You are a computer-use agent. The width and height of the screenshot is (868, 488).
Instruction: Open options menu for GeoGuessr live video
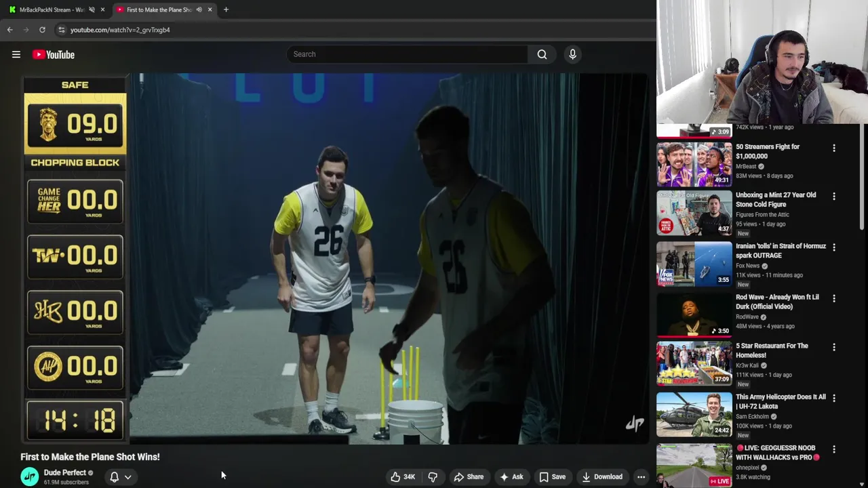click(834, 449)
